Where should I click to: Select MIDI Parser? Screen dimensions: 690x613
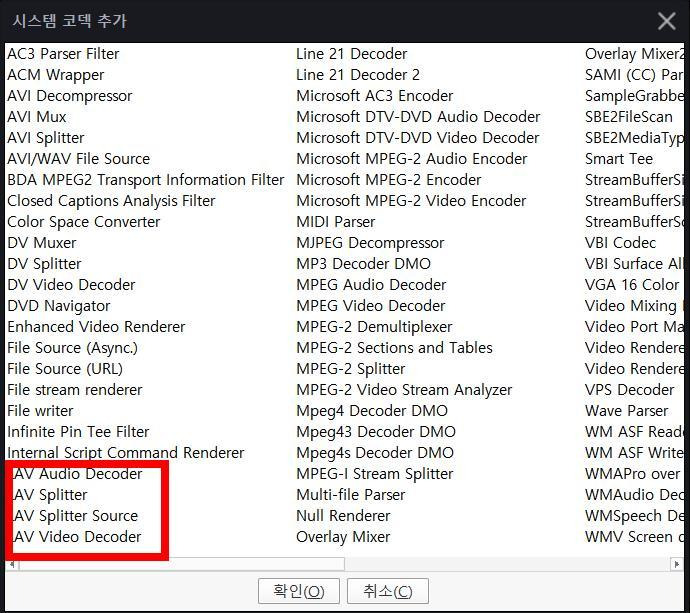[336, 222]
